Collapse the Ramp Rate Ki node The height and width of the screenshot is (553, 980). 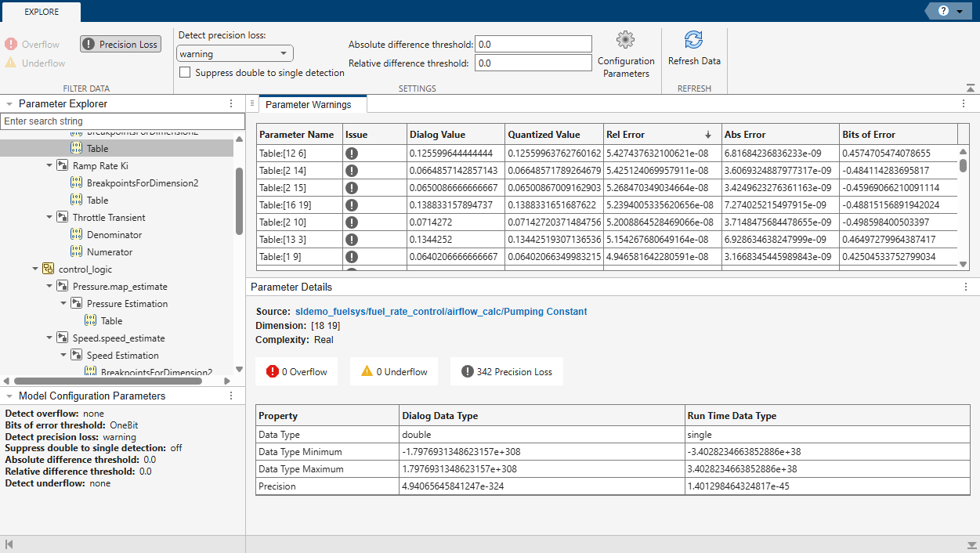49,165
